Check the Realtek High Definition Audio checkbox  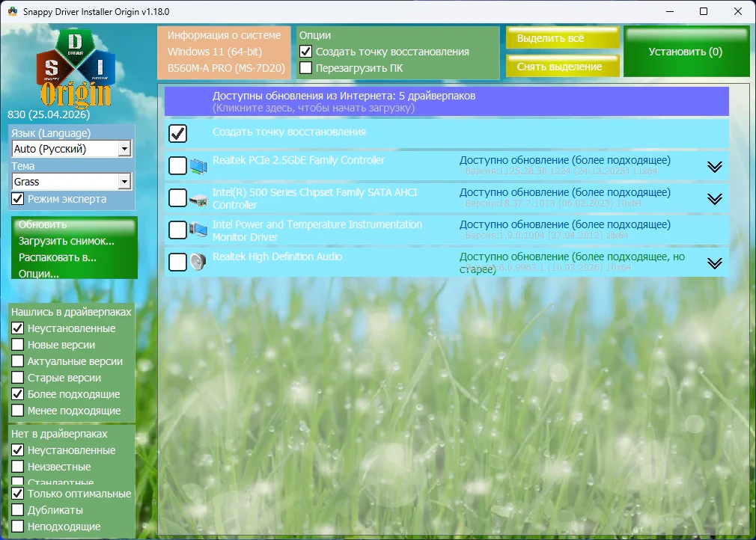[x=178, y=262]
